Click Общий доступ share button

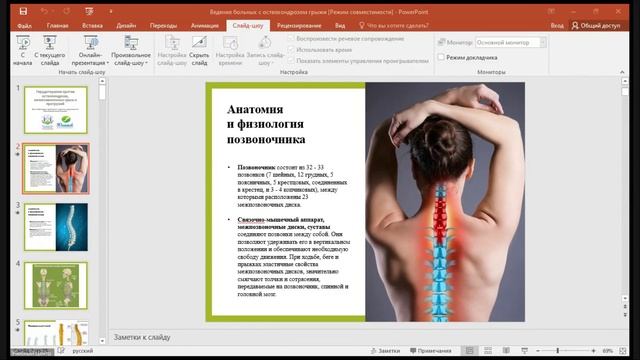coord(596,25)
